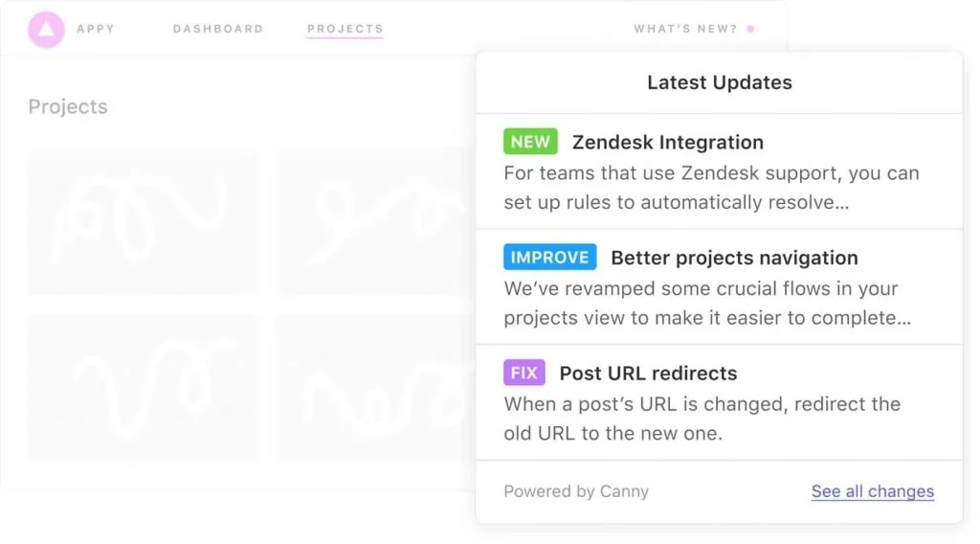Open the top-left project thumbnail
This screenshot has height=544, width=980.
point(143,222)
